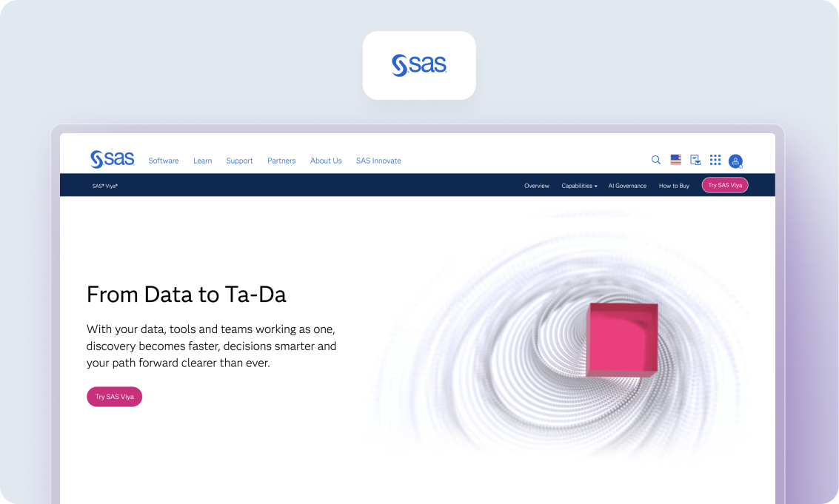Screen dimensions: 839x504
Task: Click the contact form envelope icon
Action: [695, 160]
